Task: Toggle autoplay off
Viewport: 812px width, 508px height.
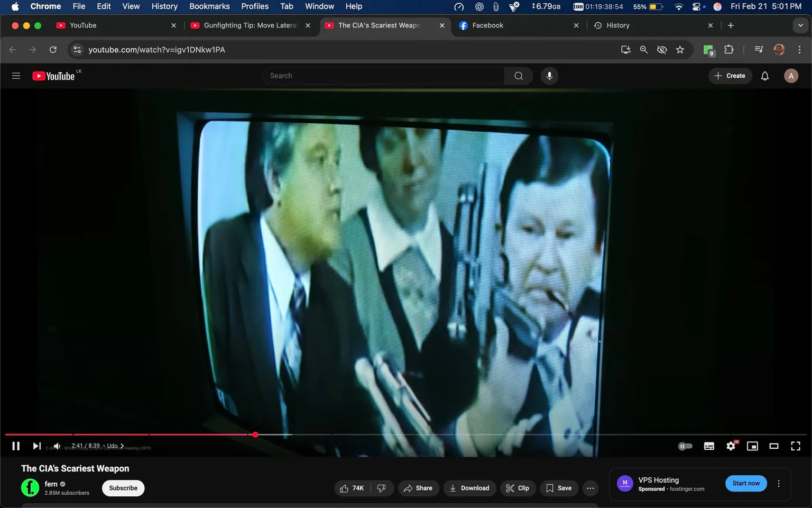Action: coord(685,446)
